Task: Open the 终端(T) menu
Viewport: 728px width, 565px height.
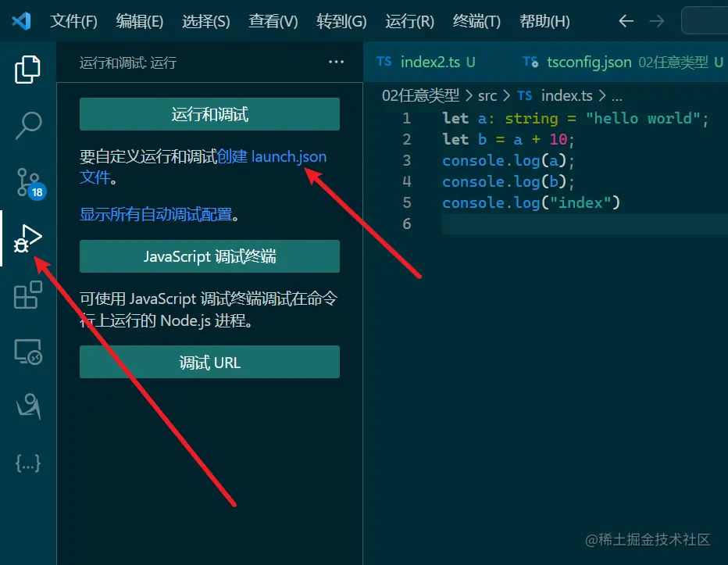Action: [476, 21]
